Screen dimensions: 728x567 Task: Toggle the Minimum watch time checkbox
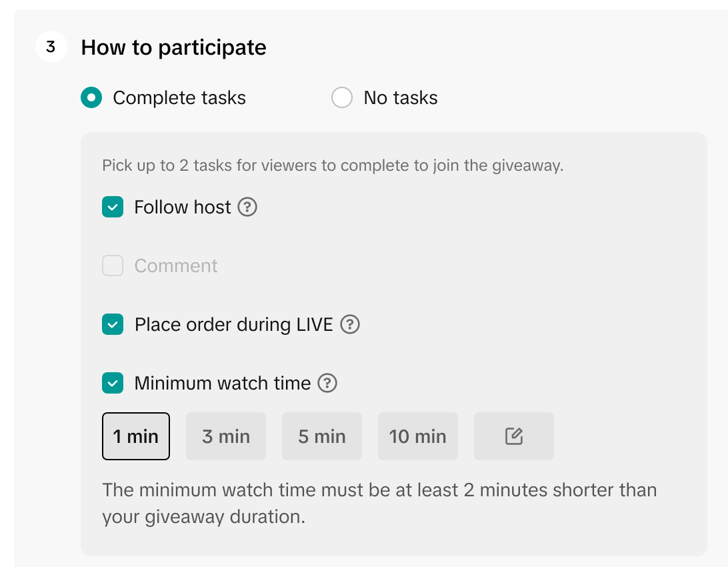click(x=113, y=384)
